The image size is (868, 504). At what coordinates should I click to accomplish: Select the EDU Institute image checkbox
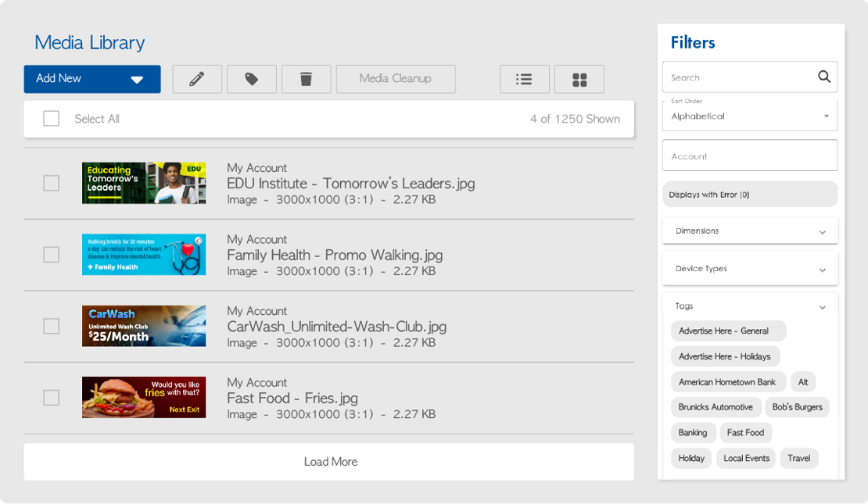(x=52, y=183)
